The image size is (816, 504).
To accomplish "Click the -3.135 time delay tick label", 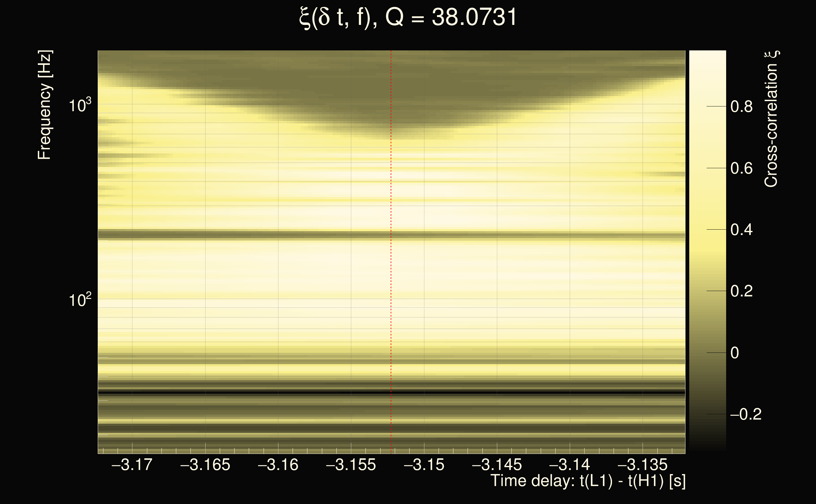I will coord(642,465).
